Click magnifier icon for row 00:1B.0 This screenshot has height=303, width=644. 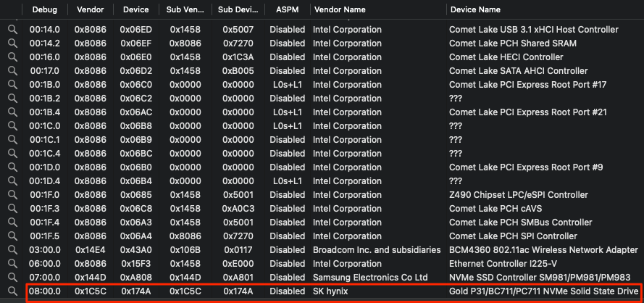click(12, 85)
